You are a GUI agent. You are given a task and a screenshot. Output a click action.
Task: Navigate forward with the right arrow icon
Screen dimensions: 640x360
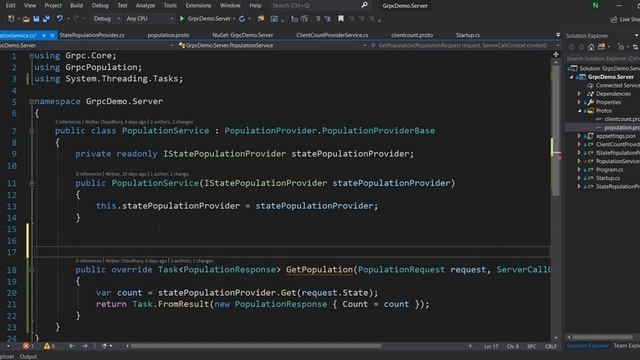point(85,346)
